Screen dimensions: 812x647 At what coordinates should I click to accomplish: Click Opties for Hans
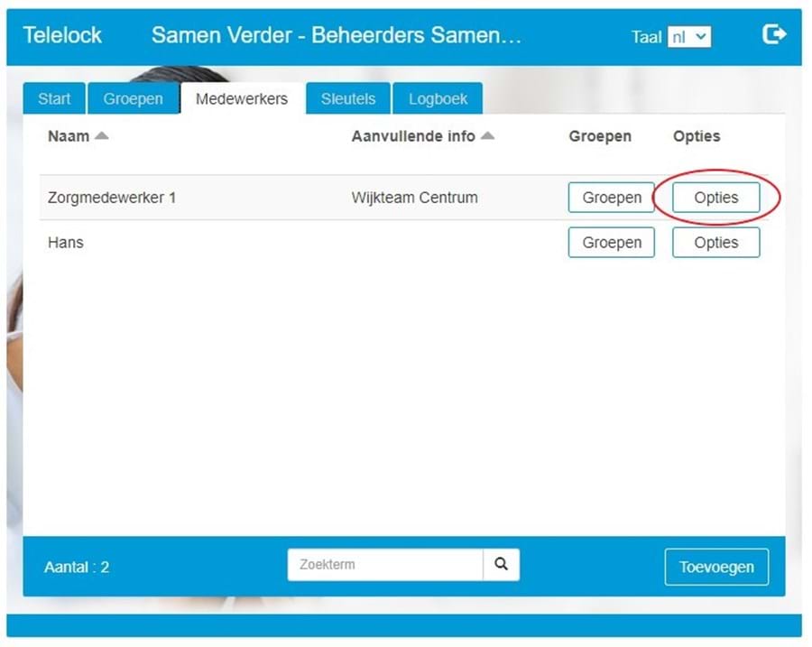tap(715, 243)
